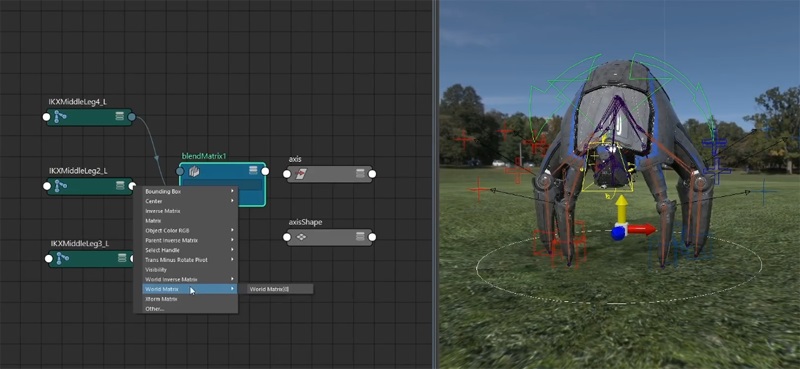The height and width of the screenshot is (369, 800).
Task: Click the axisShape node type icon
Action: (301, 237)
